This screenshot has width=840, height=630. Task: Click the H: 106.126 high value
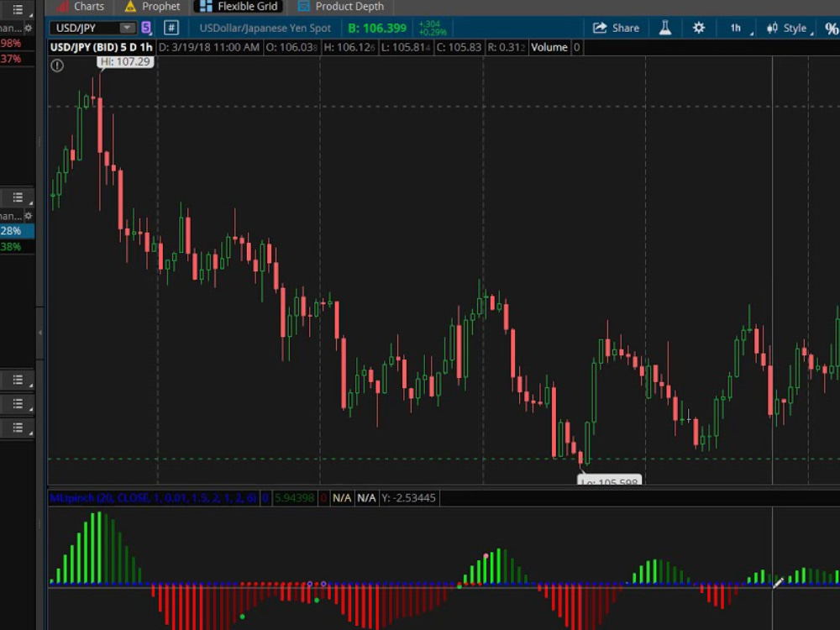(x=349, y=47)
